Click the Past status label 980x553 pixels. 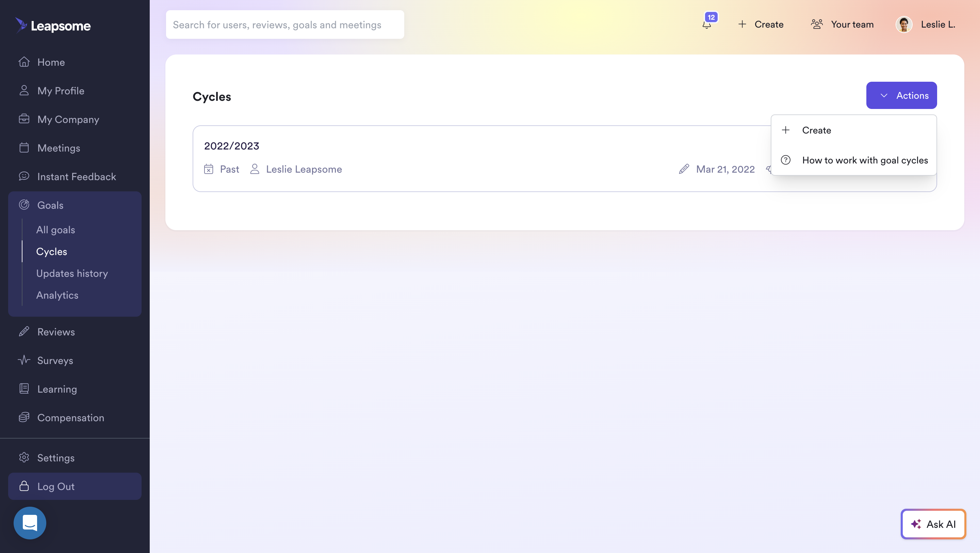[229, 169]
